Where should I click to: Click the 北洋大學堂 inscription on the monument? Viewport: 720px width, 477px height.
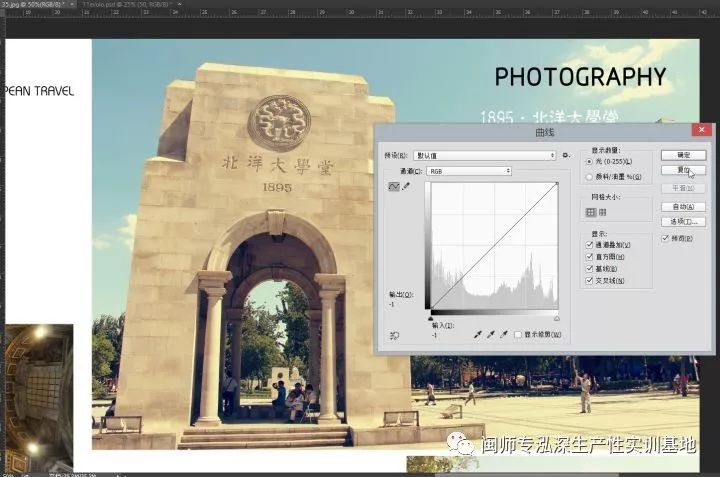point(277,165)
